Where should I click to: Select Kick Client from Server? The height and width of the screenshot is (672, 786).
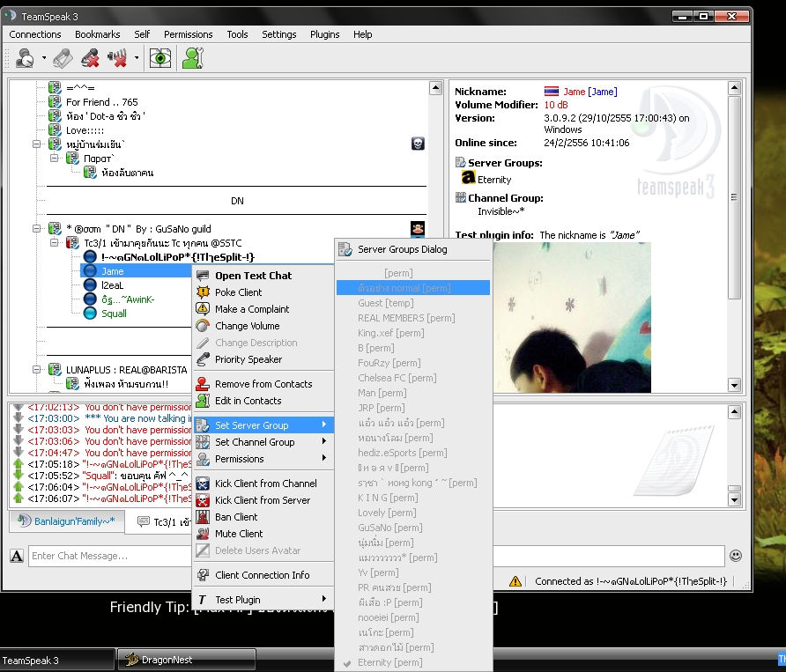coord(263,500)
